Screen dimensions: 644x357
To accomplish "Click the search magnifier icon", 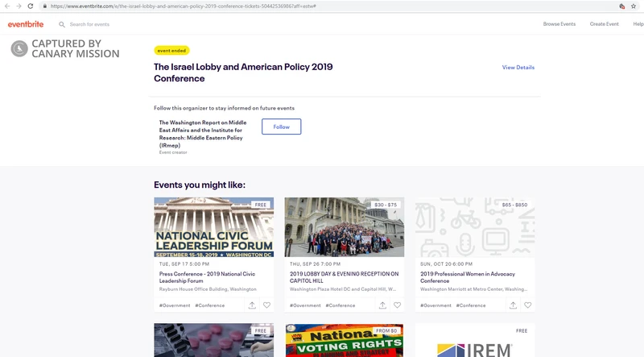I will point(62,25).
